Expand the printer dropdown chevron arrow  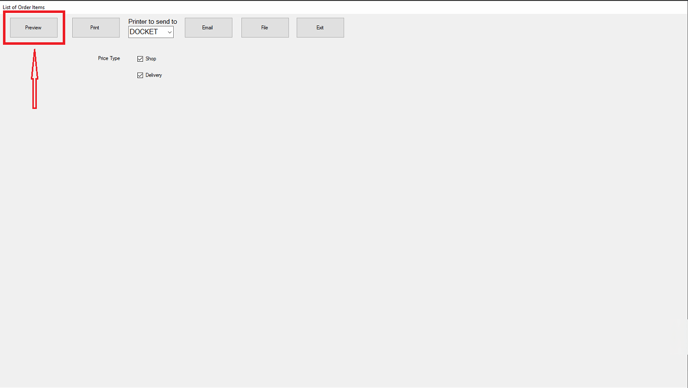[x=169, y=32]
